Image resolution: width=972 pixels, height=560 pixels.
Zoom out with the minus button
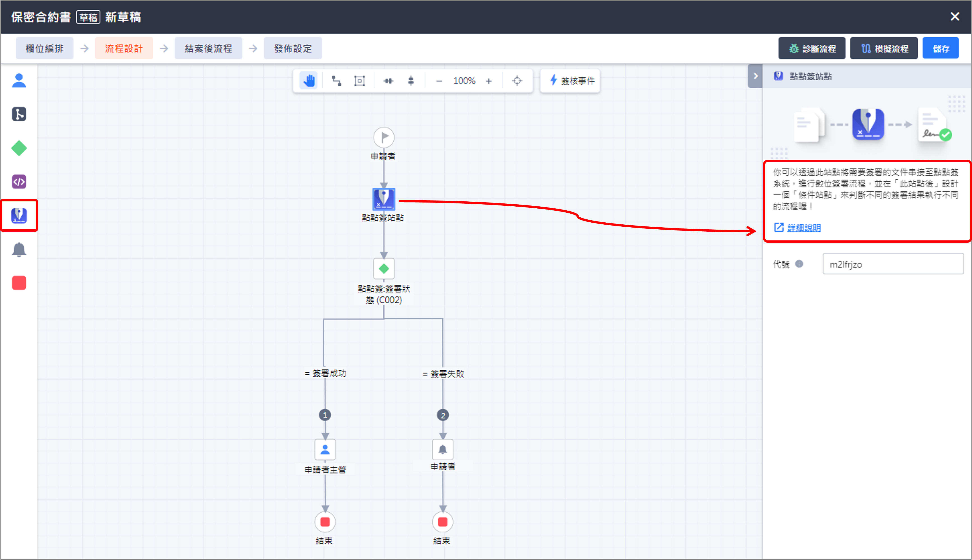point(439,81)
